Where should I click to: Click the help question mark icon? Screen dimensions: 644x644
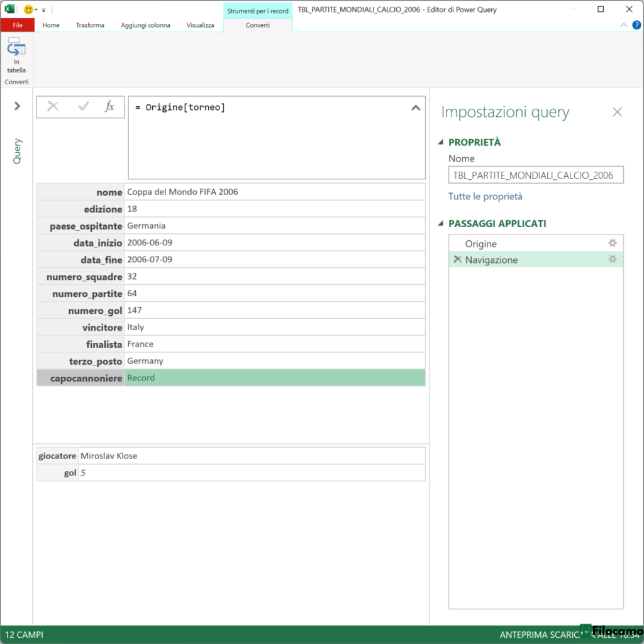coord(636,25)
